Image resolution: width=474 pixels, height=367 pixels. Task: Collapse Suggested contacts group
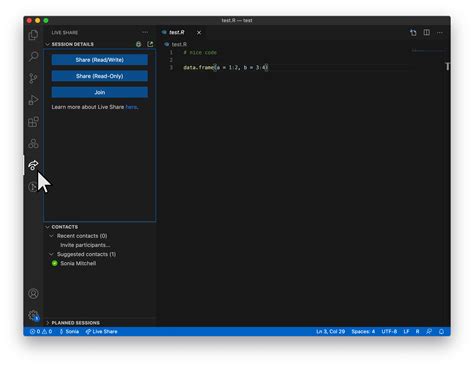pos(51,254)
